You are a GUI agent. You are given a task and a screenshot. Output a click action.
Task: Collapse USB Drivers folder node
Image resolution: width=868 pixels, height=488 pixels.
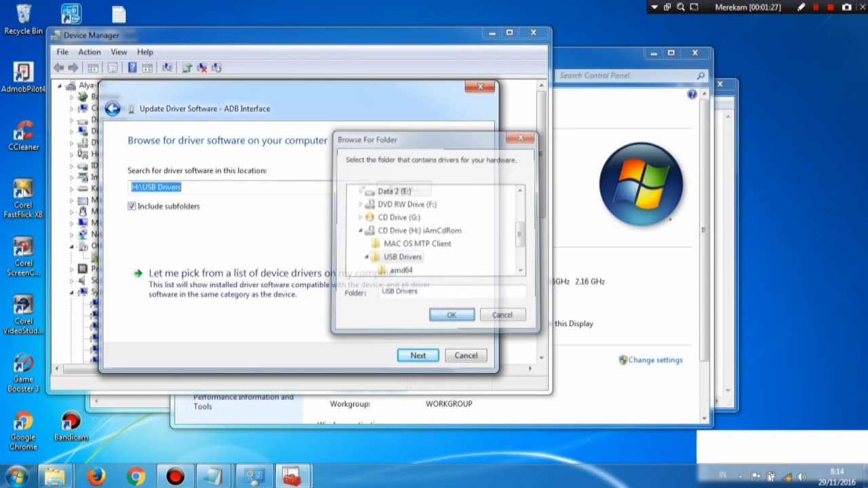tap(367, 257)
